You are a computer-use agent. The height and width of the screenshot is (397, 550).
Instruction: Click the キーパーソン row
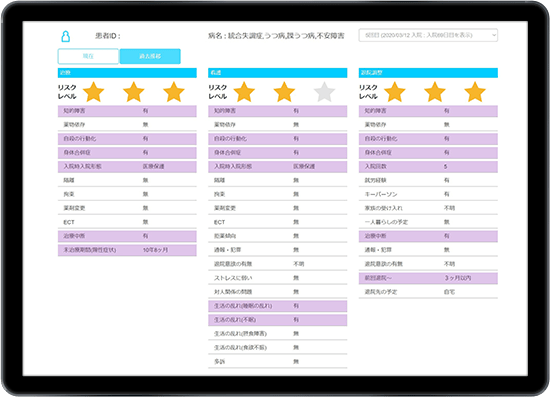pyautogui.click(x=428, y=194)
